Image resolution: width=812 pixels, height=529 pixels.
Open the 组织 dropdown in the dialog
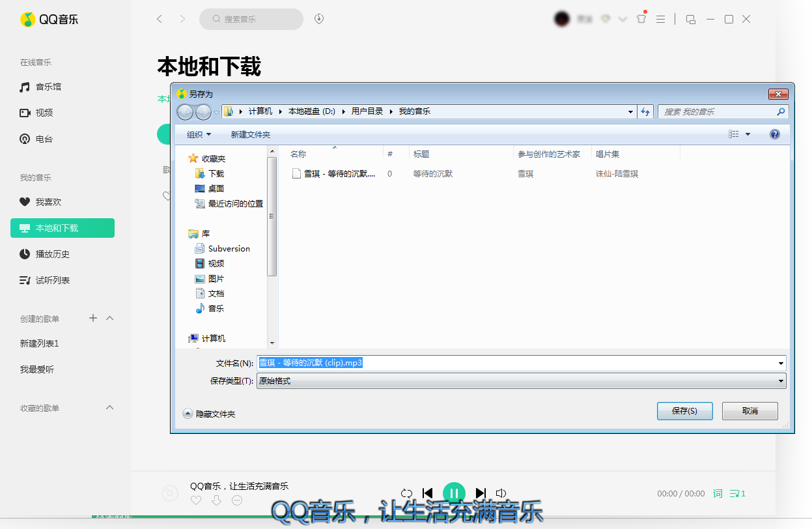click(199, 134)
